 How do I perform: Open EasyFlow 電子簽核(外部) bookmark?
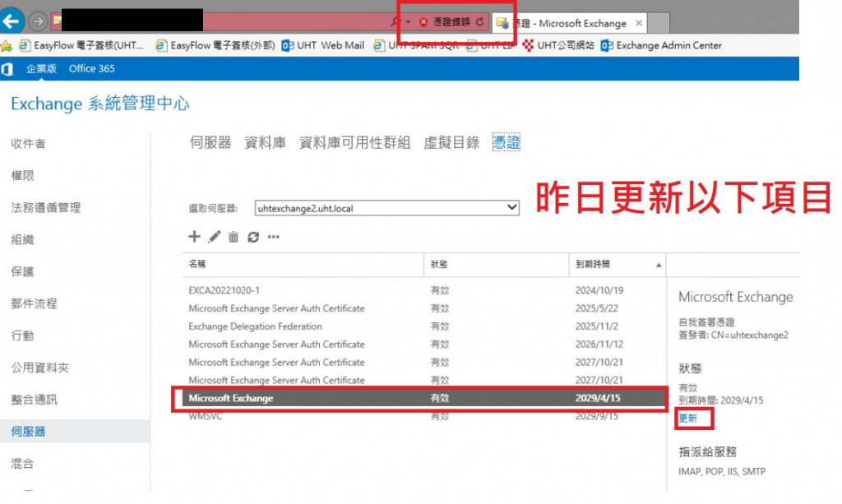point(215,45)
